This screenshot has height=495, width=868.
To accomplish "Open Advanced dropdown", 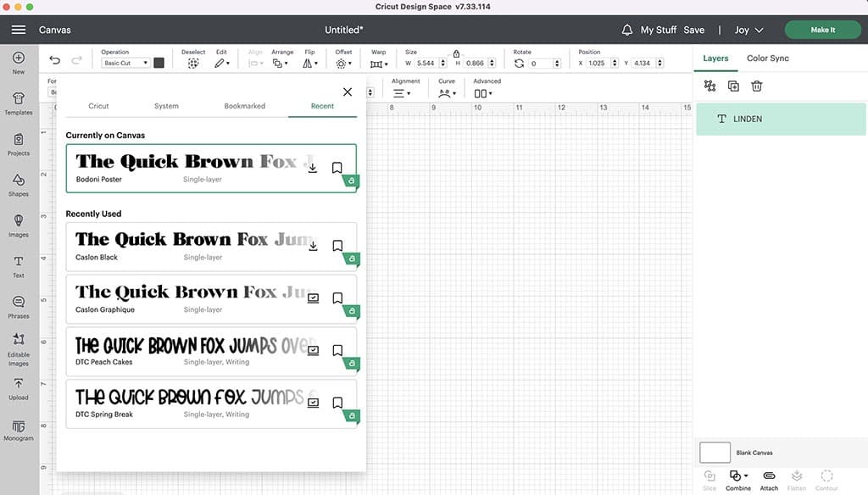I will click(482, 93).
